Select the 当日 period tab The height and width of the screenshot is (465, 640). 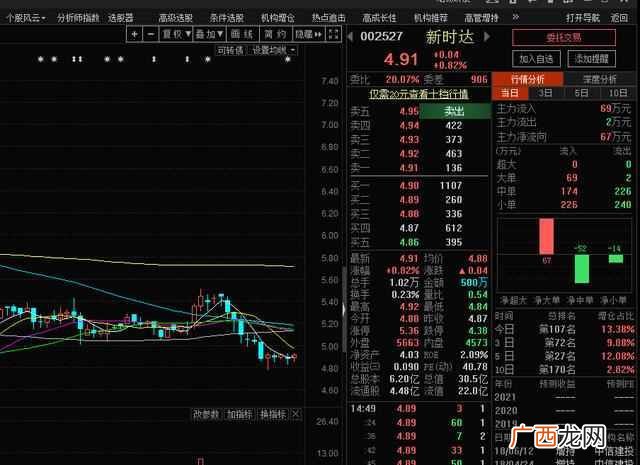[510, 93]
